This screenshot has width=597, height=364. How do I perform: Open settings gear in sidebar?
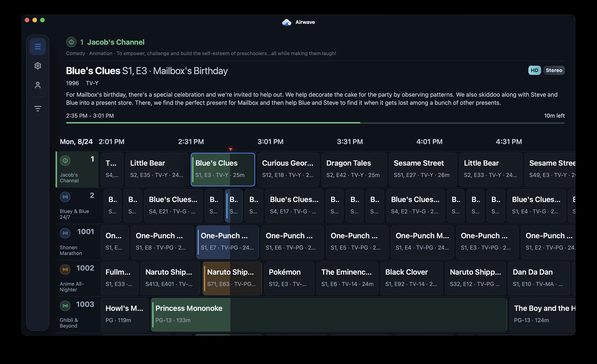click(38, 66)
